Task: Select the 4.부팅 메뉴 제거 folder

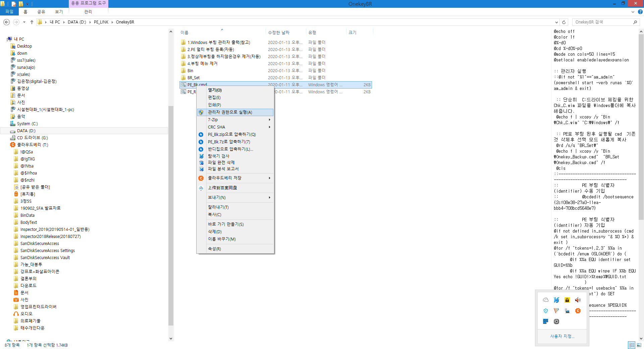Action: [202, 64]
